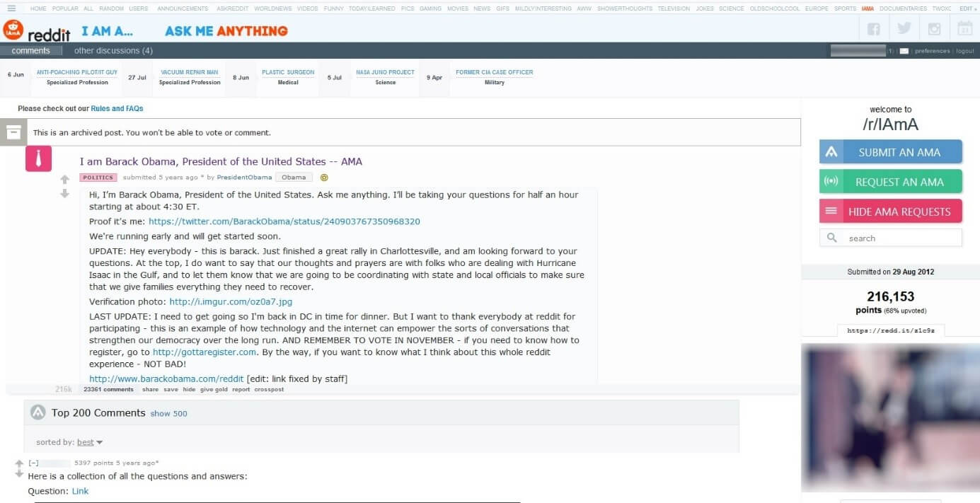
Task: Click the POLITICS flair tag
Action: coord(98,178)
